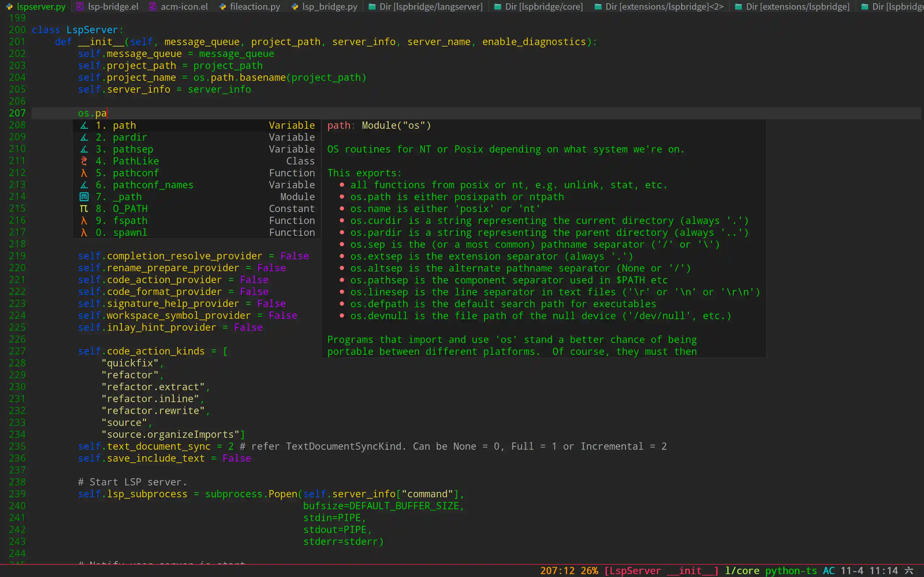Open the fileaction.py tab

(x=255, y=6)
